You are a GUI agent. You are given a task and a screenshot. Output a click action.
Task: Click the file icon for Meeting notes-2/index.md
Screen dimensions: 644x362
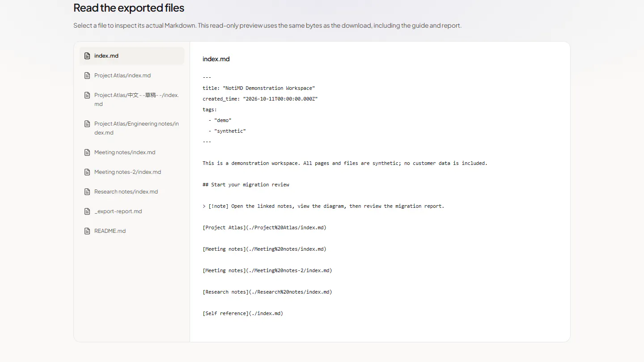click(x=87, y=172)
